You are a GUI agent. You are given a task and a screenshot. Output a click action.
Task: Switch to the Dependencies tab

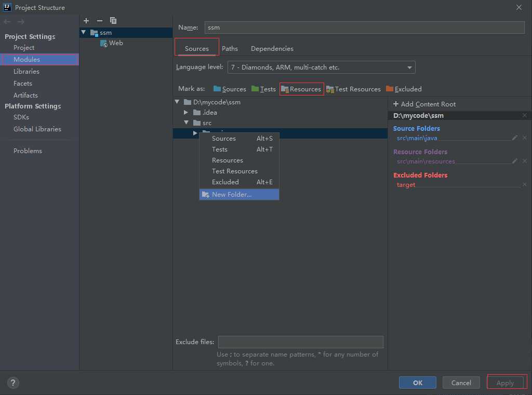272,48
